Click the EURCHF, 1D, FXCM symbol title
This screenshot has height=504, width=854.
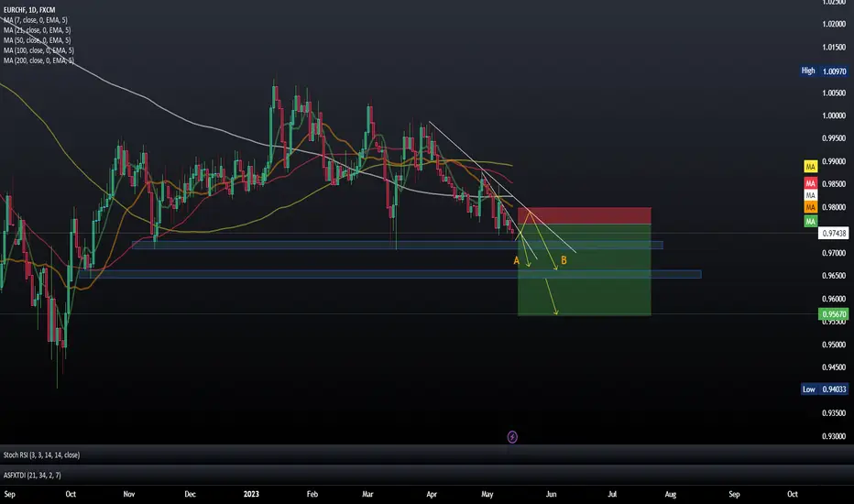pyautogui.click(x=29, y=10)
